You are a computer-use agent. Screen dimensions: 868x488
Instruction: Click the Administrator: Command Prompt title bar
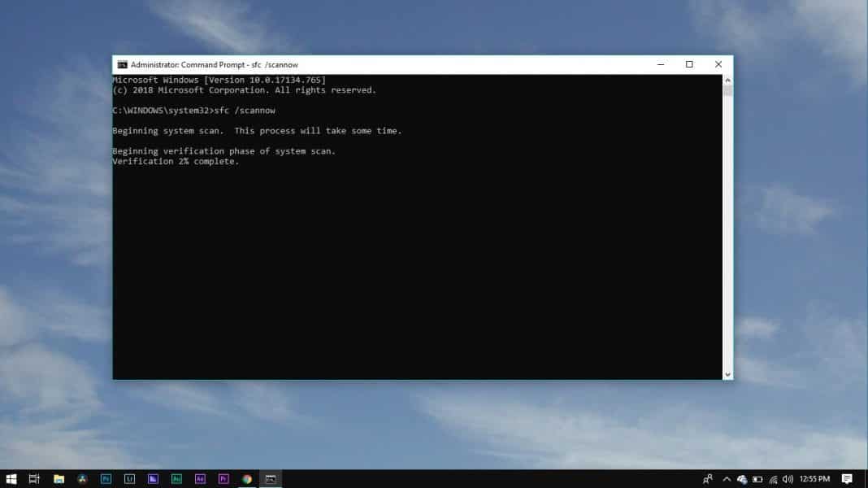point(366,64)
